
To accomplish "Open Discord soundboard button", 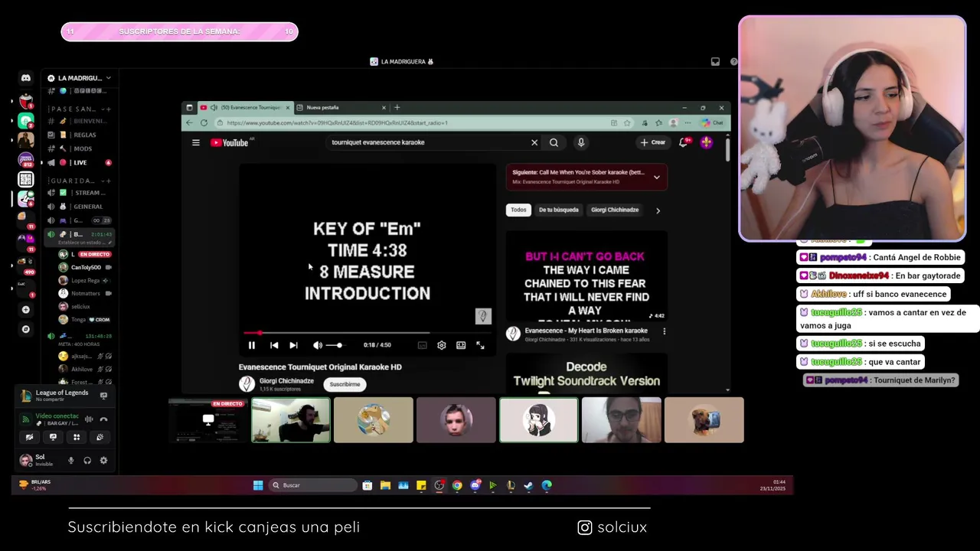I will 100,437.
